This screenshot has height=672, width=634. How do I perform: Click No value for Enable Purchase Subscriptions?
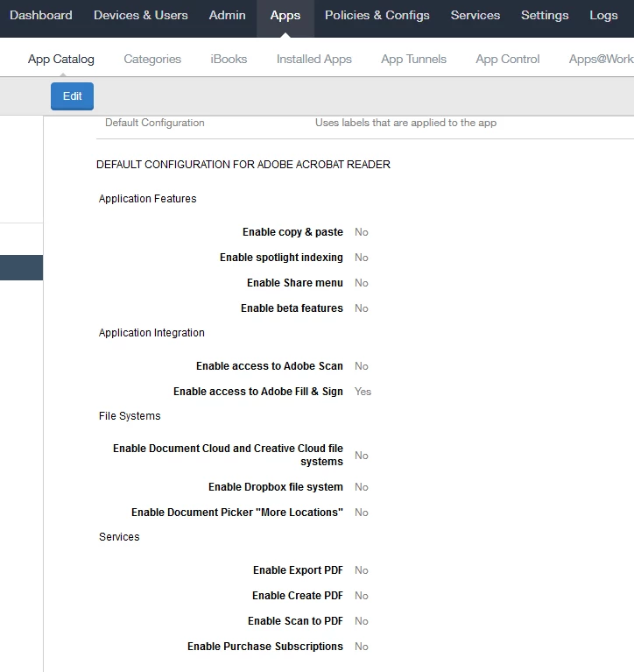pos(361,647)
